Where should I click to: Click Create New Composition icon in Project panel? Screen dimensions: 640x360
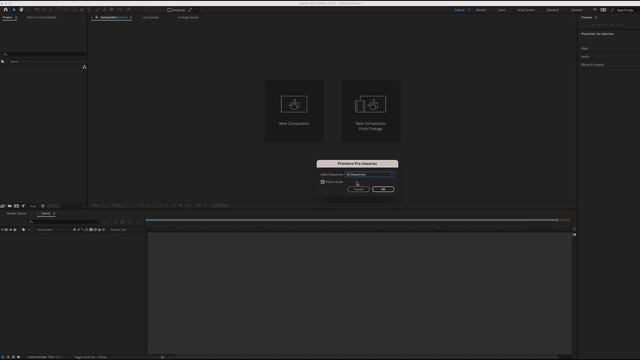[16, 206]
